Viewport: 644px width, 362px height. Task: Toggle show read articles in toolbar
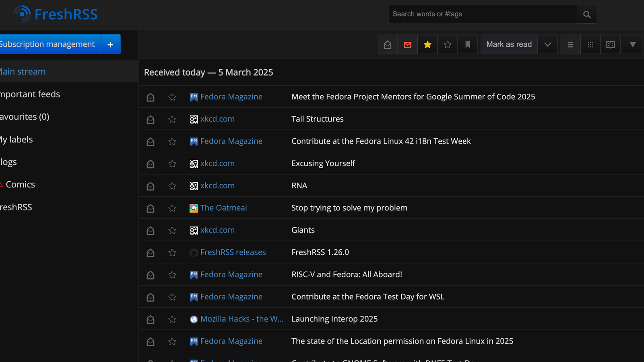(x=388, y=45)
